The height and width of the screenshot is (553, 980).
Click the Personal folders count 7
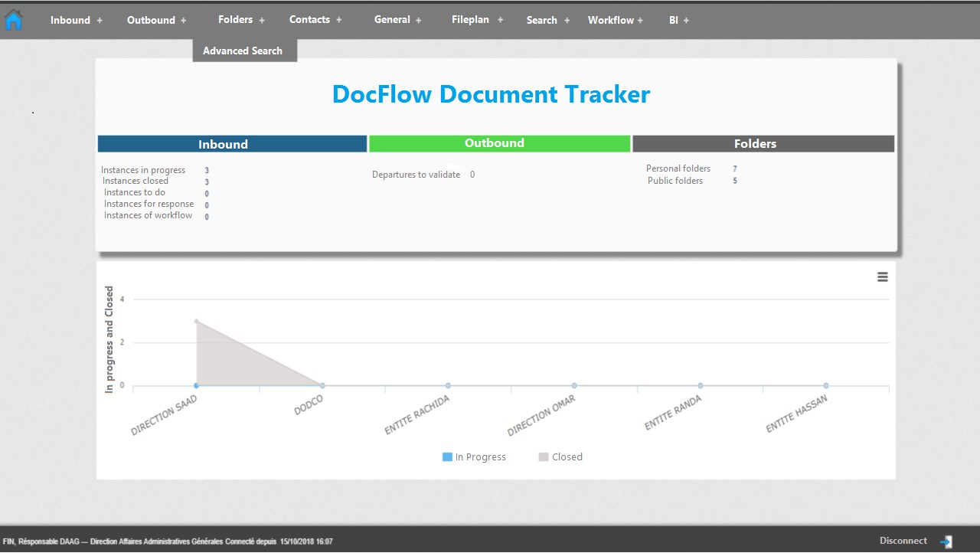[735, 169]
